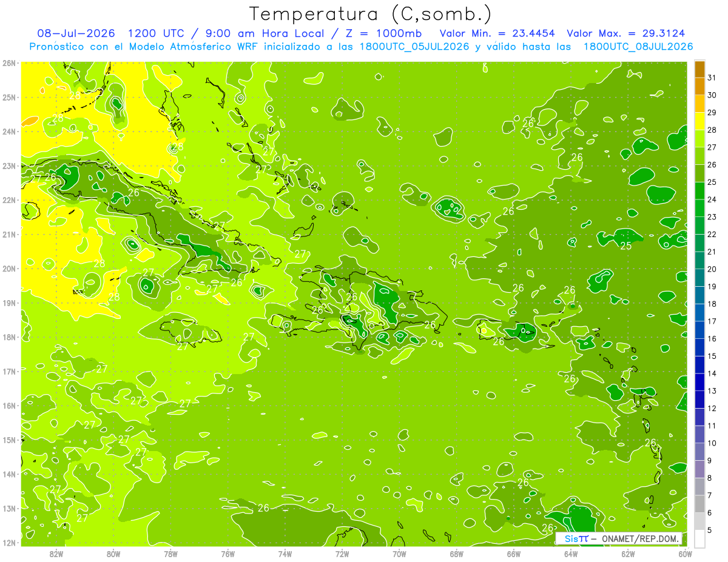This screenshot has height=562, width=728.
Task: Click the '21N' latitude axis label
Action: 9,234
